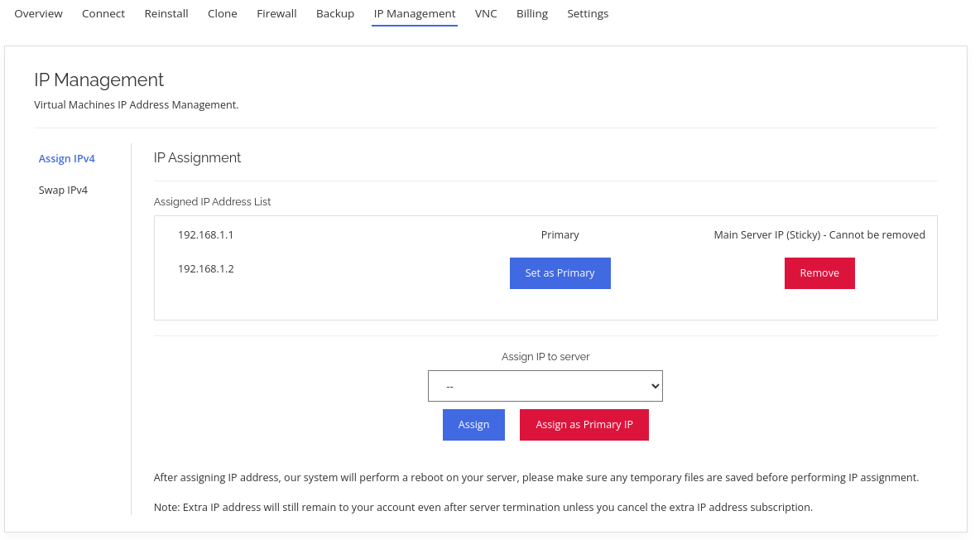The width and height of the screenshot is (980, 540).
Task: Click the IP Management tab
Action: (x=415, y=14)
